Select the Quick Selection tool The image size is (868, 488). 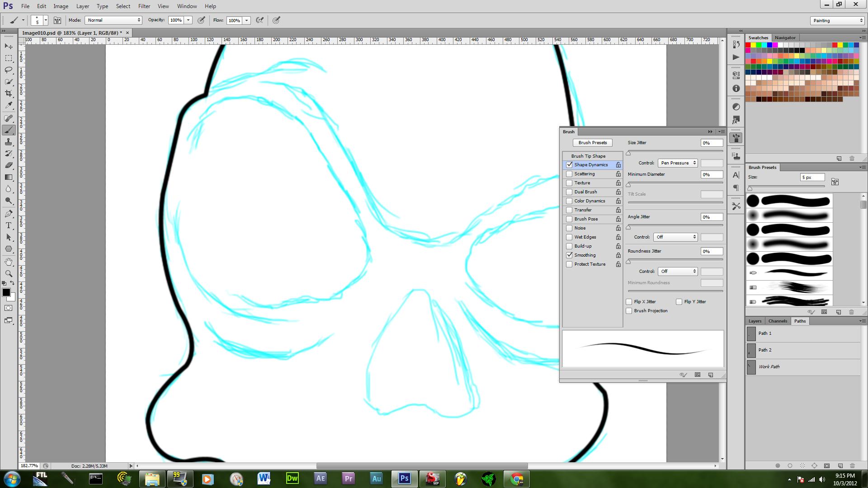pos(9,82)
